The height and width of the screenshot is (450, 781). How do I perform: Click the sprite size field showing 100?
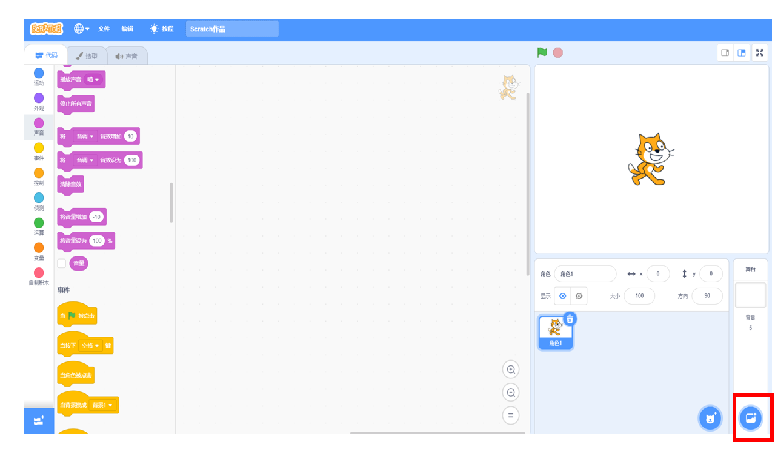(x=640, y=296)
